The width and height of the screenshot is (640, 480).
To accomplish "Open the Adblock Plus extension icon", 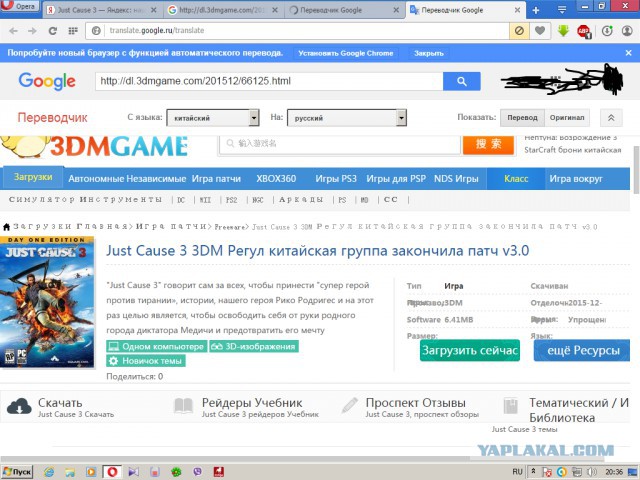I will (584, 31).
